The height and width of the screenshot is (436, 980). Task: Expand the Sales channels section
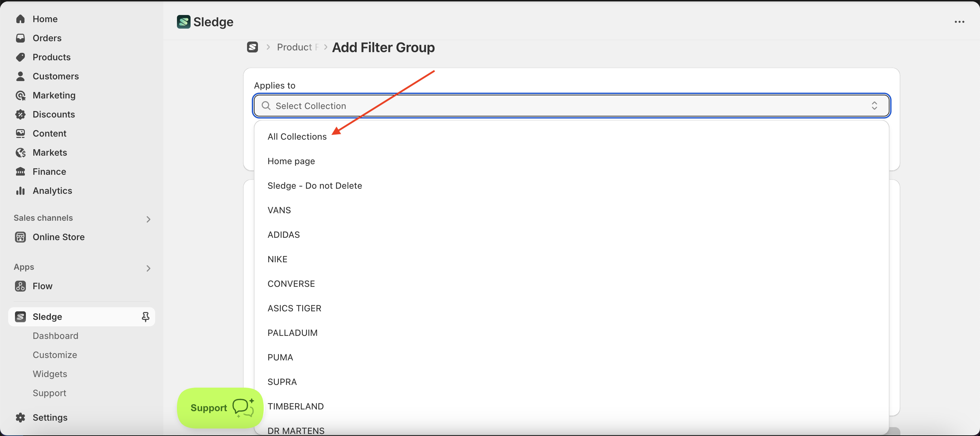148,219
